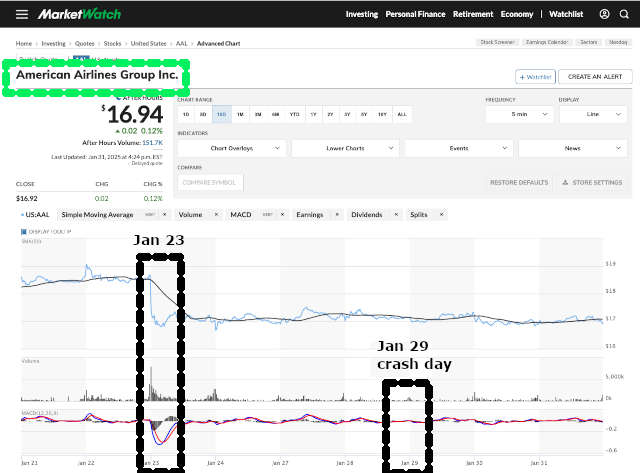Remove the Volume indicator chip

[x=216, y=214]
